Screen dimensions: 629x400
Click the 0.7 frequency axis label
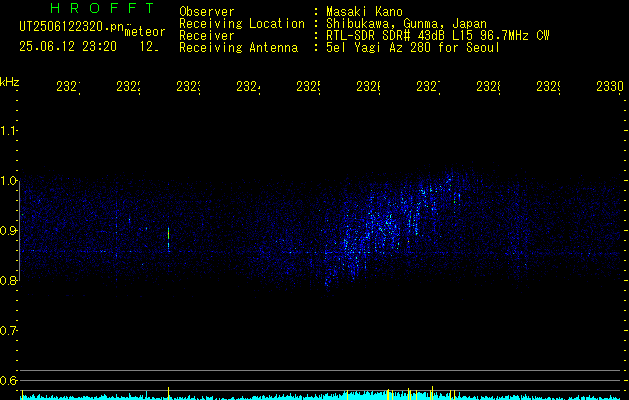point(8,331)
